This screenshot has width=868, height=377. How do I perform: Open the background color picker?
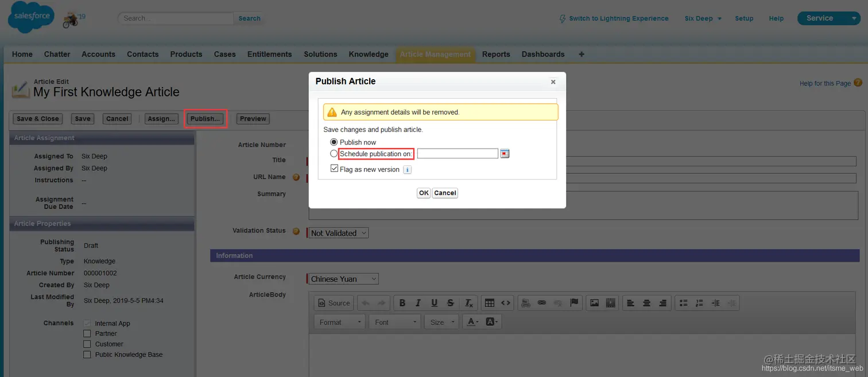coord(492,322)
